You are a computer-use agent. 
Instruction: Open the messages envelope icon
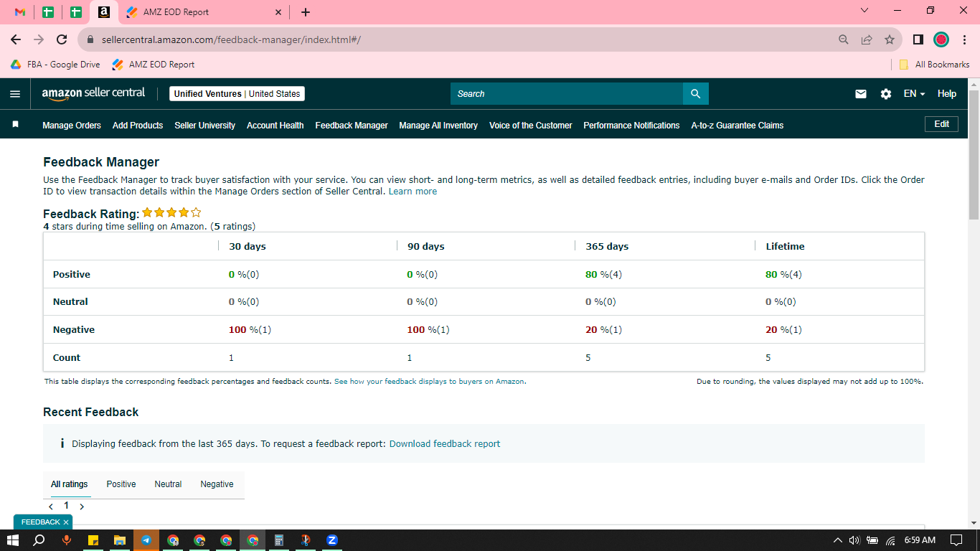[x=861, y=94]
